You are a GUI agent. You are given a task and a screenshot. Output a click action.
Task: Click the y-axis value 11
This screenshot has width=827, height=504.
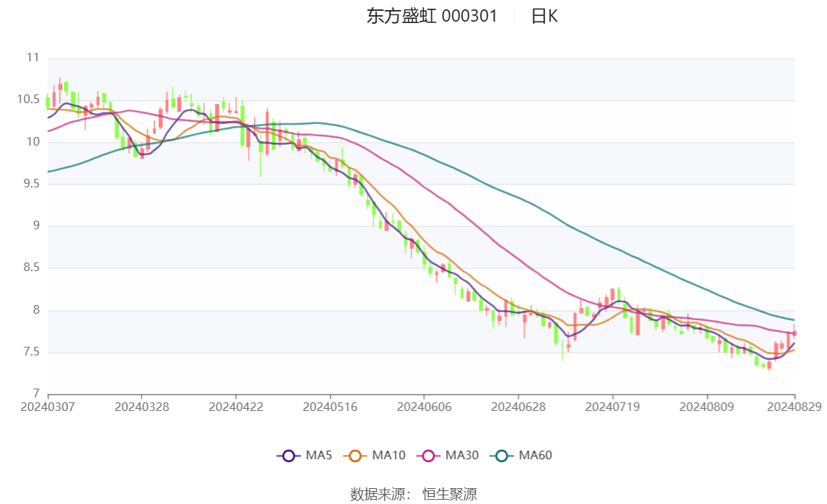[x=32, y=58]
